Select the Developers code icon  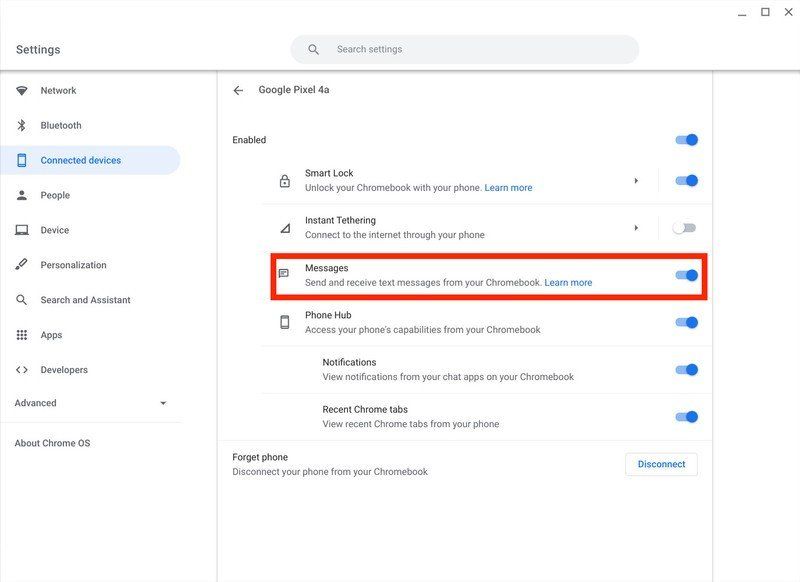coord(23,369)
